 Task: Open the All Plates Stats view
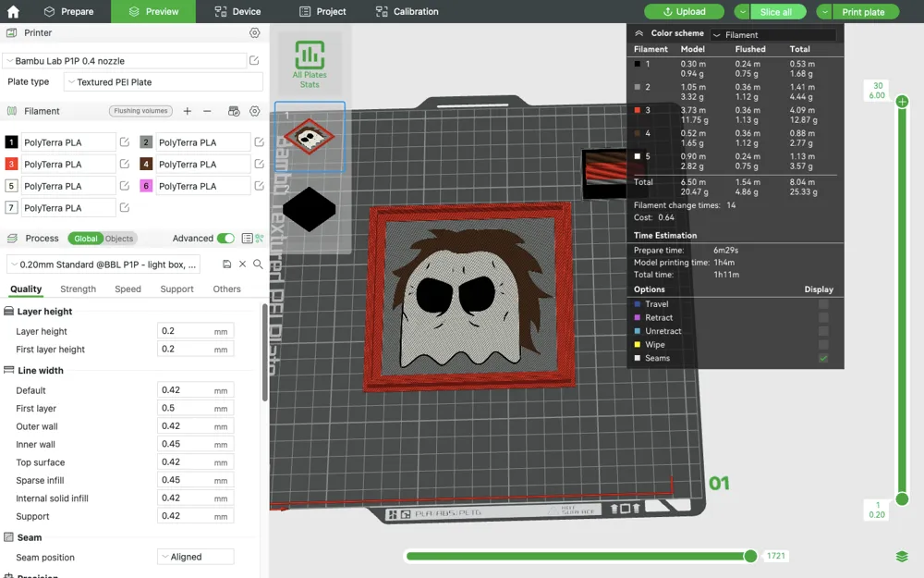click(x=310, y=62)
